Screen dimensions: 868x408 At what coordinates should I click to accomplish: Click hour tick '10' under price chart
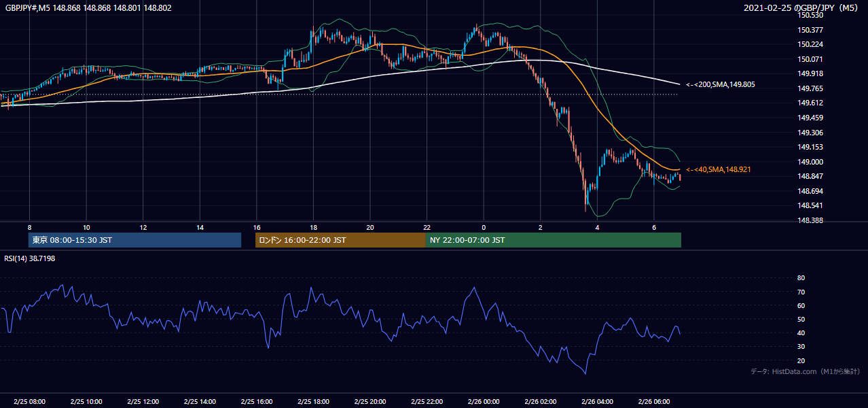86,228
